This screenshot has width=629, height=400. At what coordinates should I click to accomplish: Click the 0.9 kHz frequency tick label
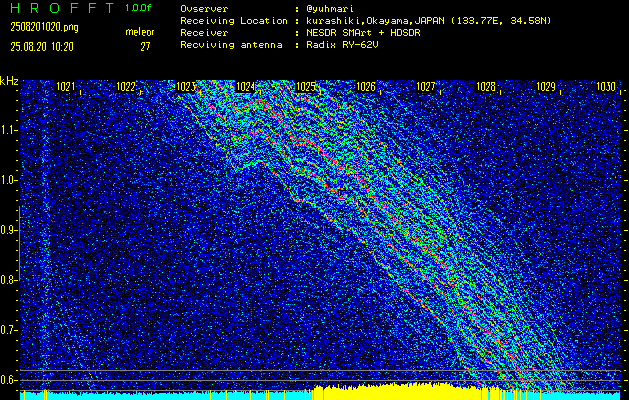click(8, 230)
